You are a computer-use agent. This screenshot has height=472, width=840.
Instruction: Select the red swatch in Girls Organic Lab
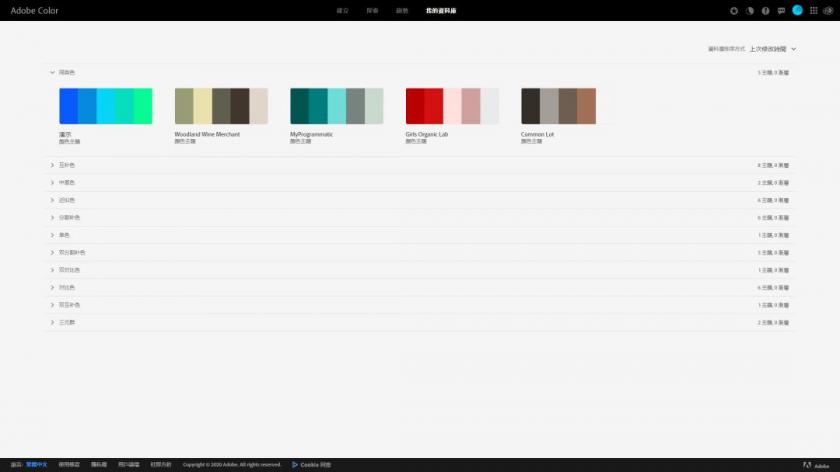coord(415,106)
